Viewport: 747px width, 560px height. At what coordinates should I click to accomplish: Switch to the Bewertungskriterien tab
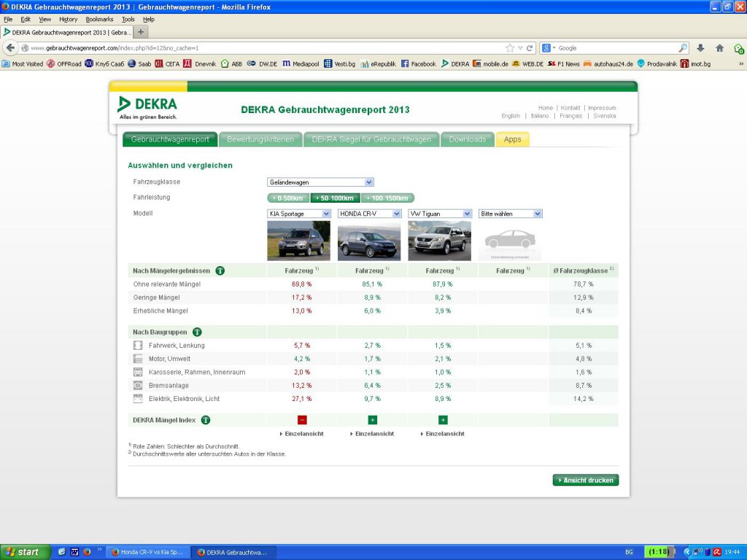pos(260,139)
